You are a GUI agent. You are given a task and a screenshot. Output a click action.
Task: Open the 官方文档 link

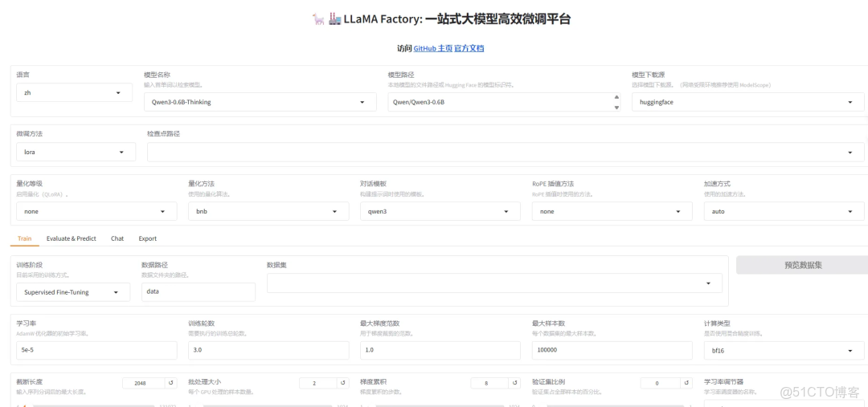pos(469,49)
